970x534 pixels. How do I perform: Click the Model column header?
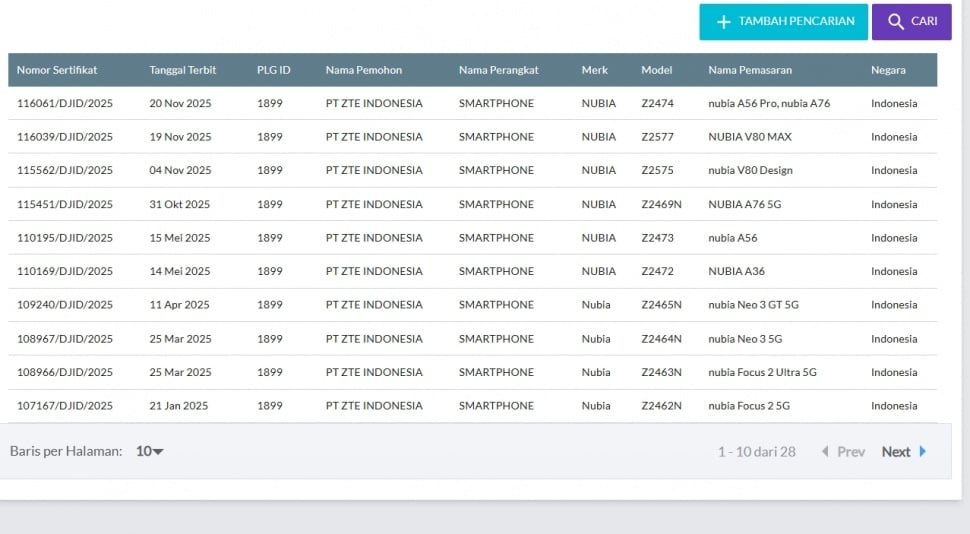[656, 70]
